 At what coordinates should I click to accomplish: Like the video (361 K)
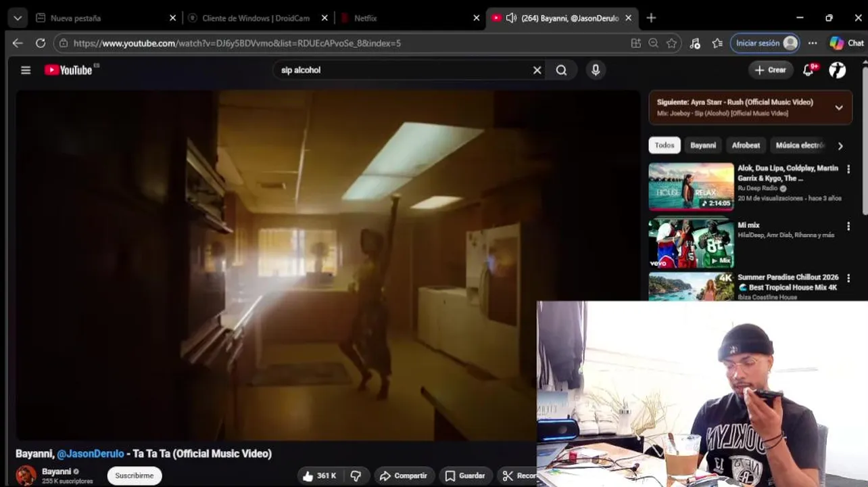[320, 476]
